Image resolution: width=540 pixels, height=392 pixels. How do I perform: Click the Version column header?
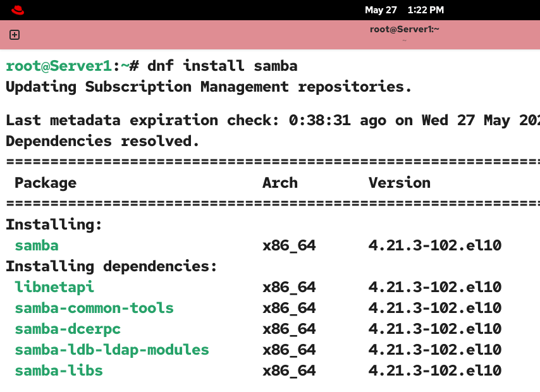pos(400,183)
